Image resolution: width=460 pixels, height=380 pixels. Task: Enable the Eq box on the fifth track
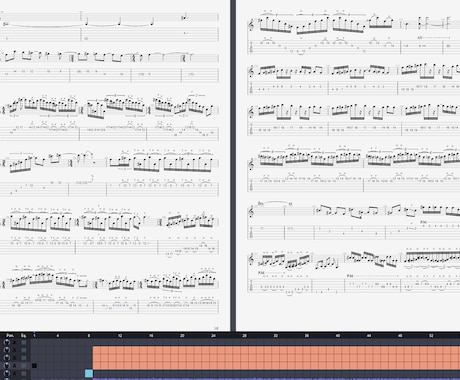24,373
